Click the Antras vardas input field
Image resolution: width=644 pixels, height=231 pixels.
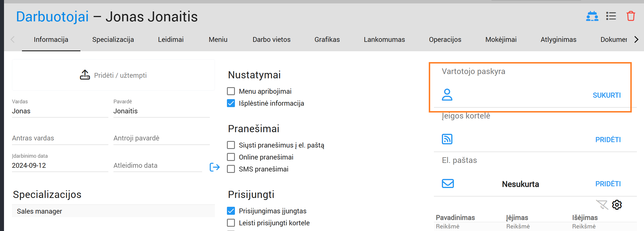pyautogui.click(x=60, y=138)
